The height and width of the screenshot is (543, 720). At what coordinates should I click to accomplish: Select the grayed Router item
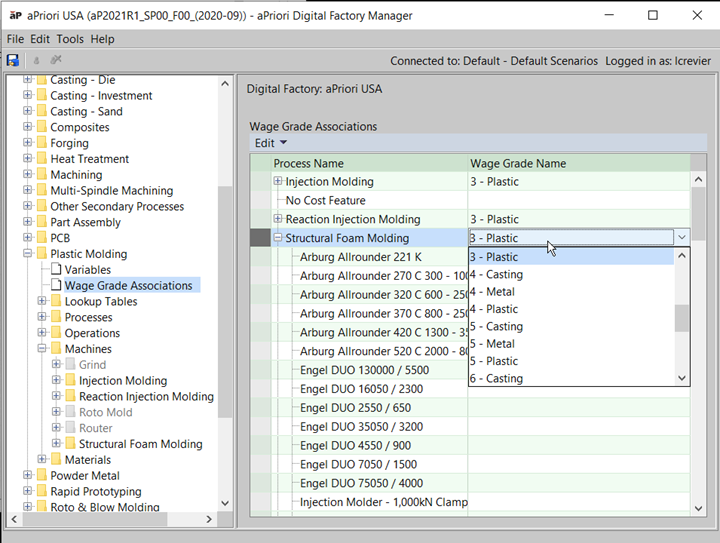(96, 428)
